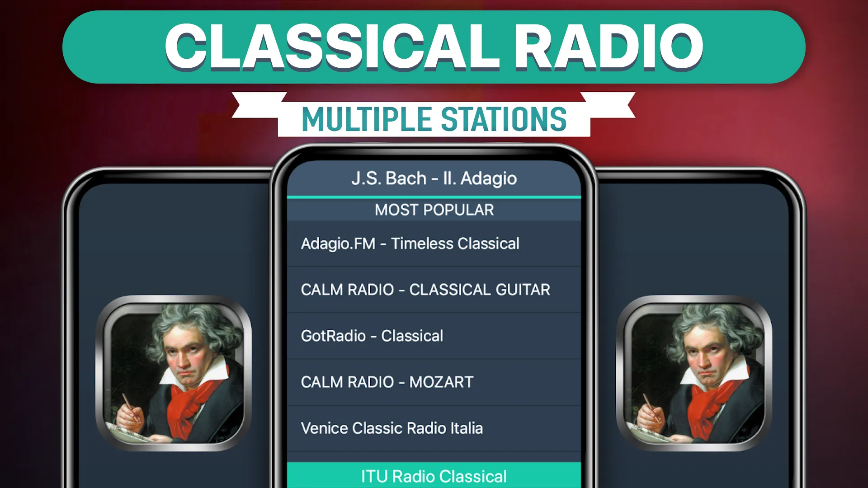
Task: Select CALM RADIO - MOZART station
Action: (434, 381)
